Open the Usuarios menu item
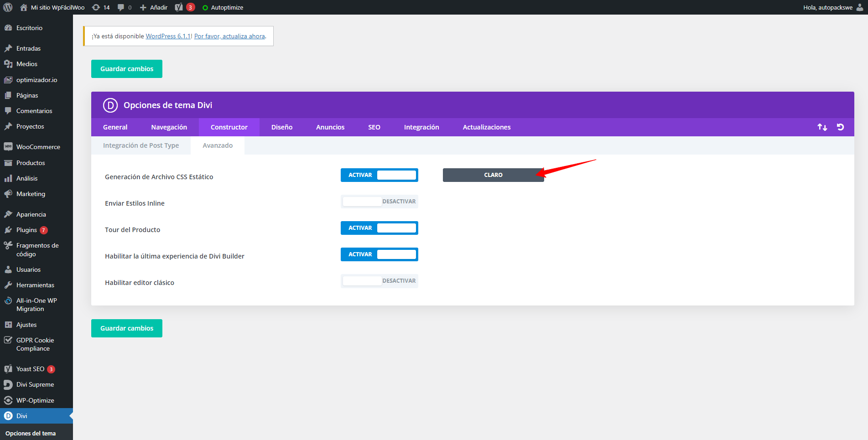Screen dimensions: 868x440 coord(36,269)
